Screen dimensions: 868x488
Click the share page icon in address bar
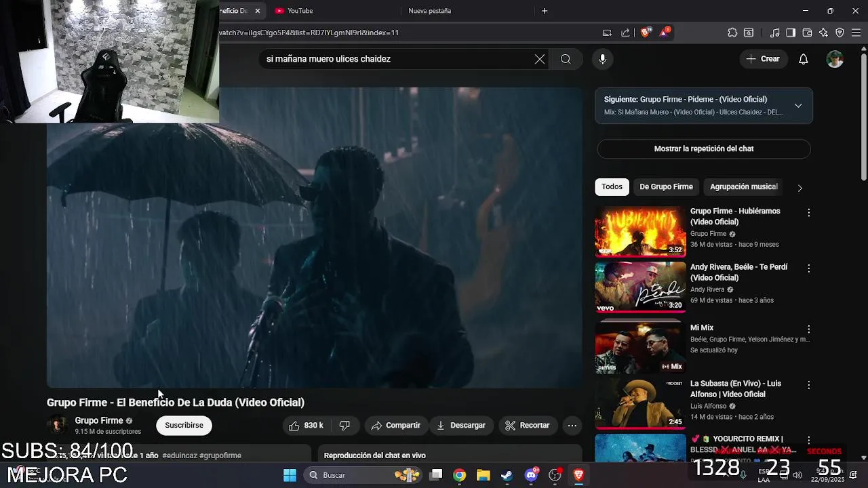625,33
